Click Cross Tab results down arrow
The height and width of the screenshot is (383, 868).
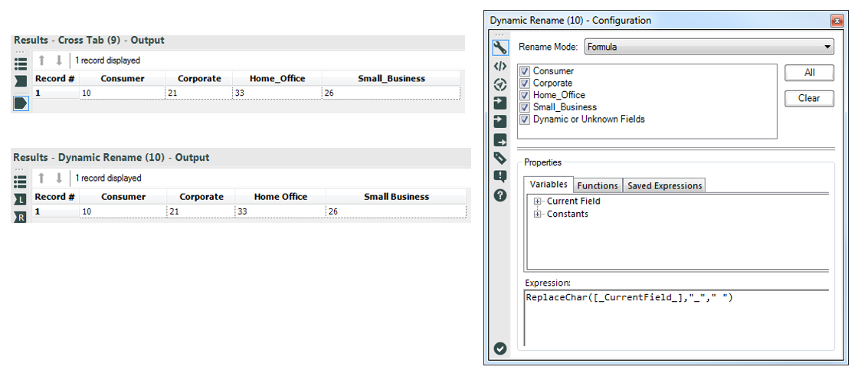(x=59, y=61)
